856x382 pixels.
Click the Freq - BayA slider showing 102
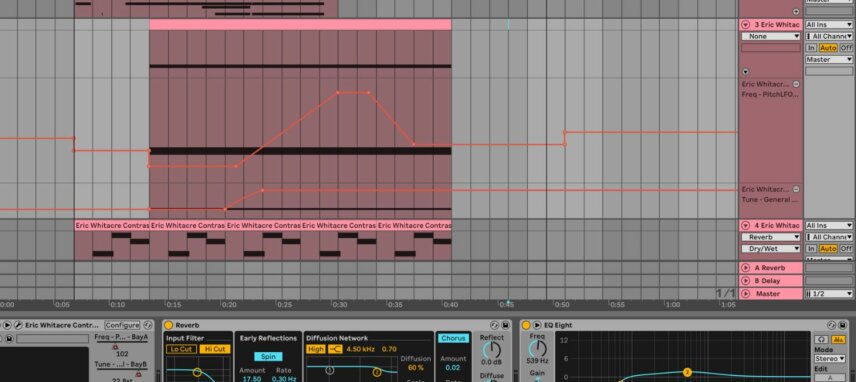[x=121, y=346]
